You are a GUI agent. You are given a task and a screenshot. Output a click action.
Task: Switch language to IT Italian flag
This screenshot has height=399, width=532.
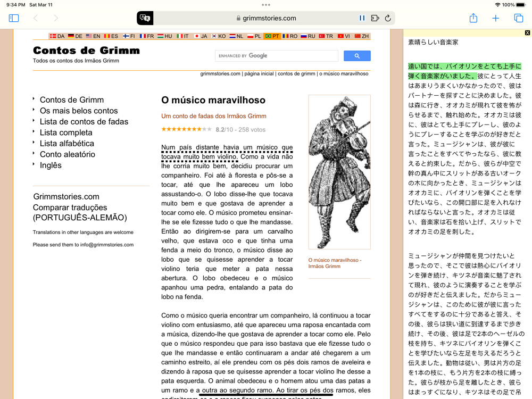click(x=182, y=36)
